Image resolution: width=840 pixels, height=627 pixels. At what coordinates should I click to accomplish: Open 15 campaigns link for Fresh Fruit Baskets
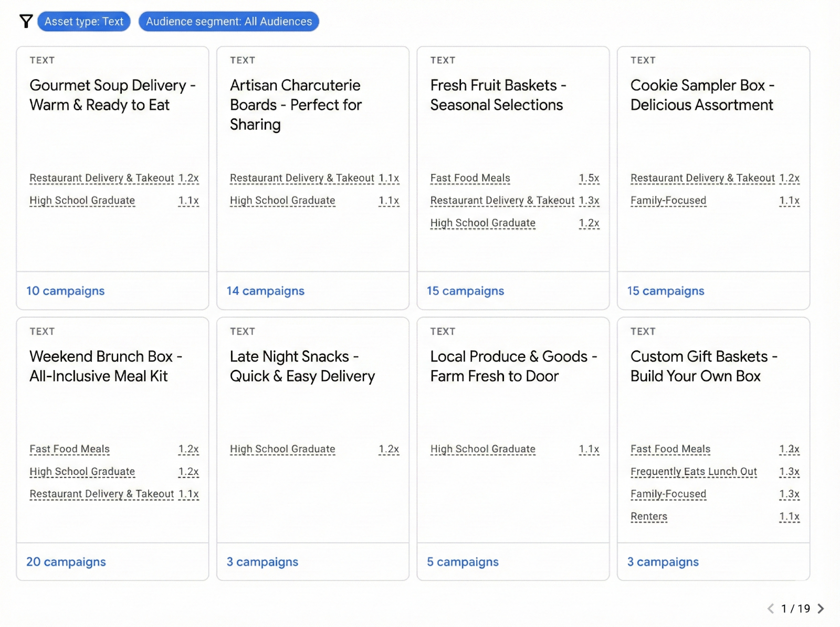[x=465, y=291]
